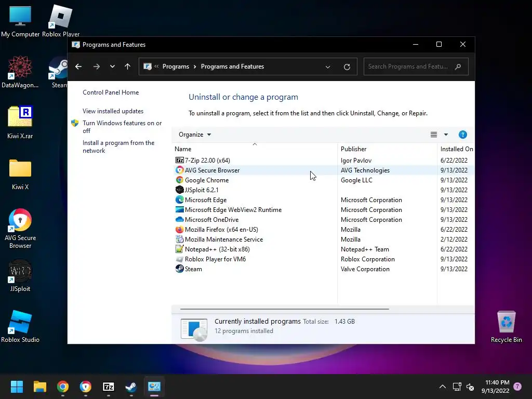The width and height of the screenshot is (532, 399).
Task: Expand the address bar history dropdown
Action: pyautogui.click(x=328, y=67)
